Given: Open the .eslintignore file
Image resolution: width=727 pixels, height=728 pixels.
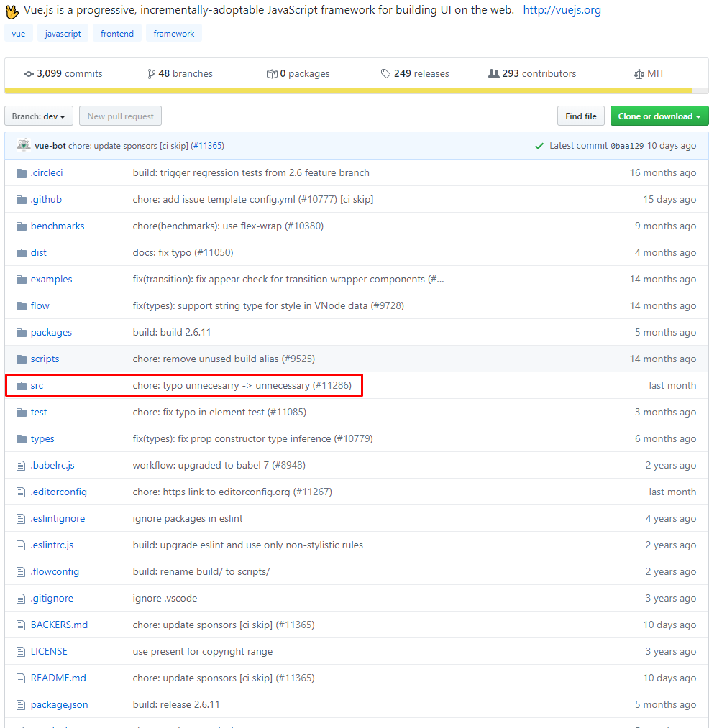Looking at the screenshot, I should [x=58, y=519].
